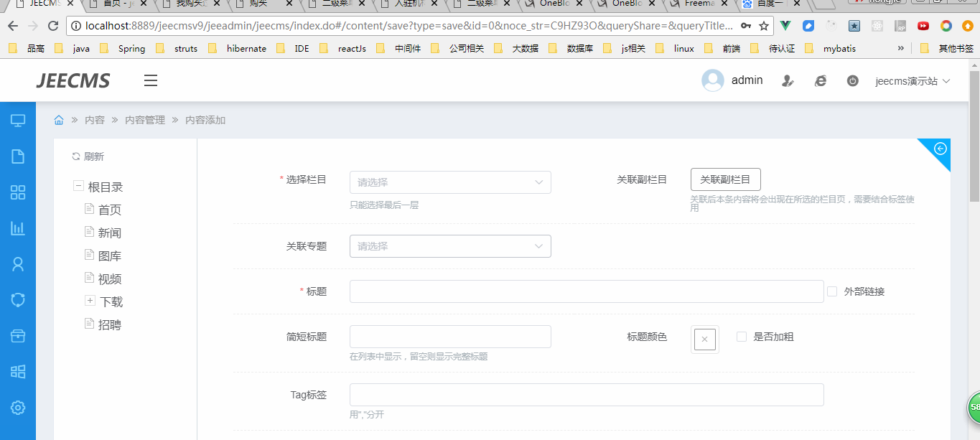Select 新闻 in the category tree
Image resolution: width=980 pixels, height=440 pixels.
pyautogui.click(x=110, y=233)
